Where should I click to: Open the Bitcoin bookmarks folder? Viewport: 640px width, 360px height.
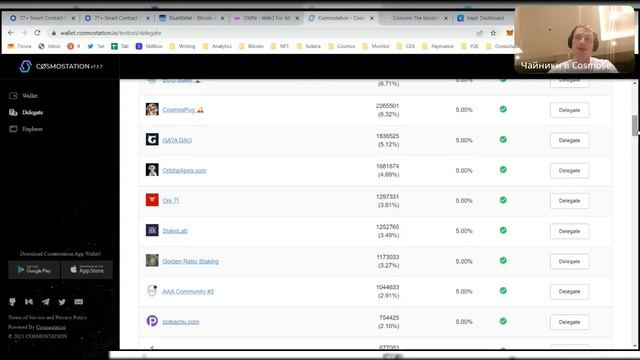point(251,46)
